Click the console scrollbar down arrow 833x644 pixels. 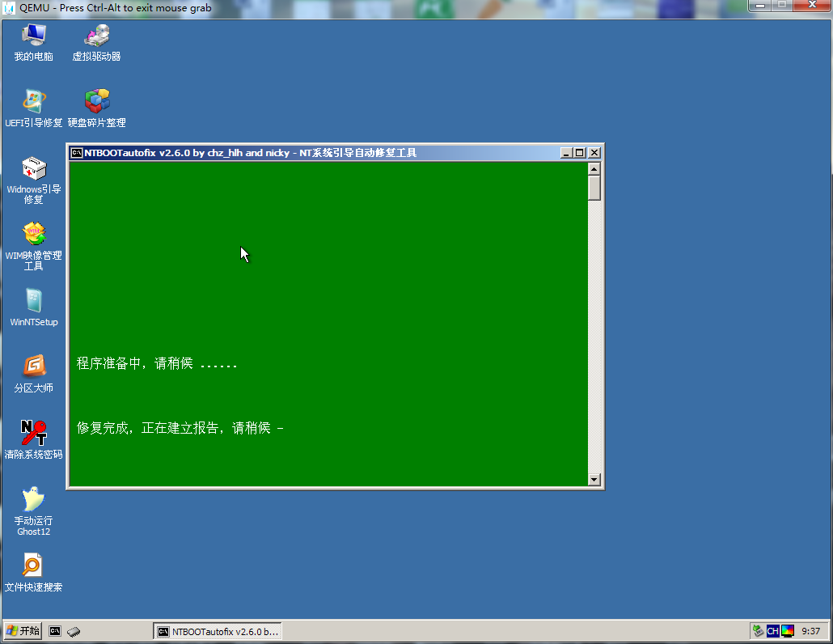pyautogui.click(x=594, y=480)
